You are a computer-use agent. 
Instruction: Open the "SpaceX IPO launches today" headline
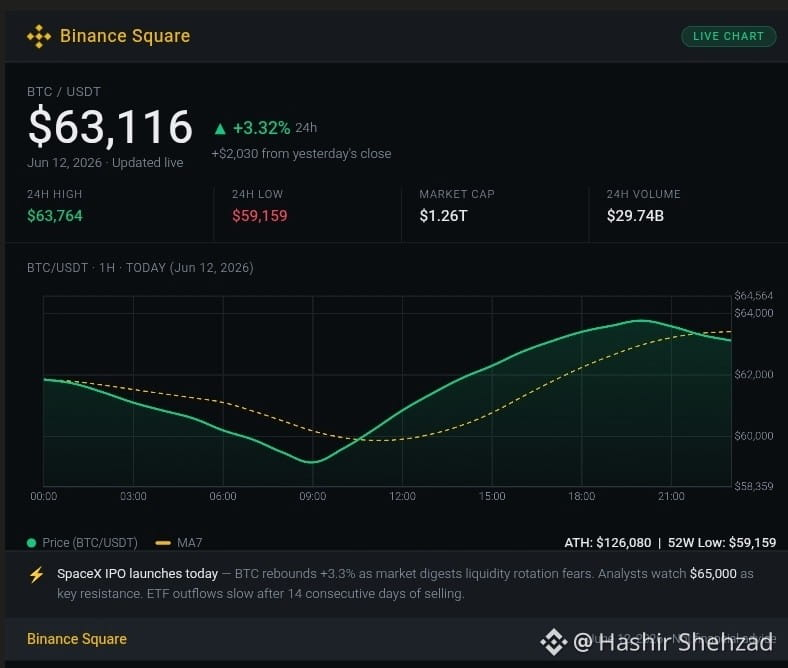click(138, 574)
